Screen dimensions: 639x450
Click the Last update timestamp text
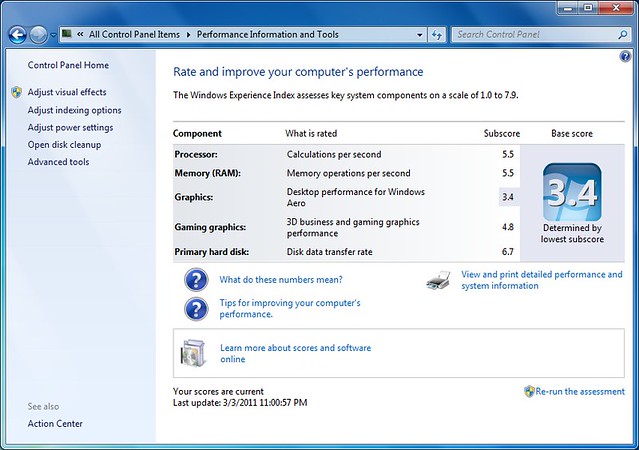coord(240,403)
